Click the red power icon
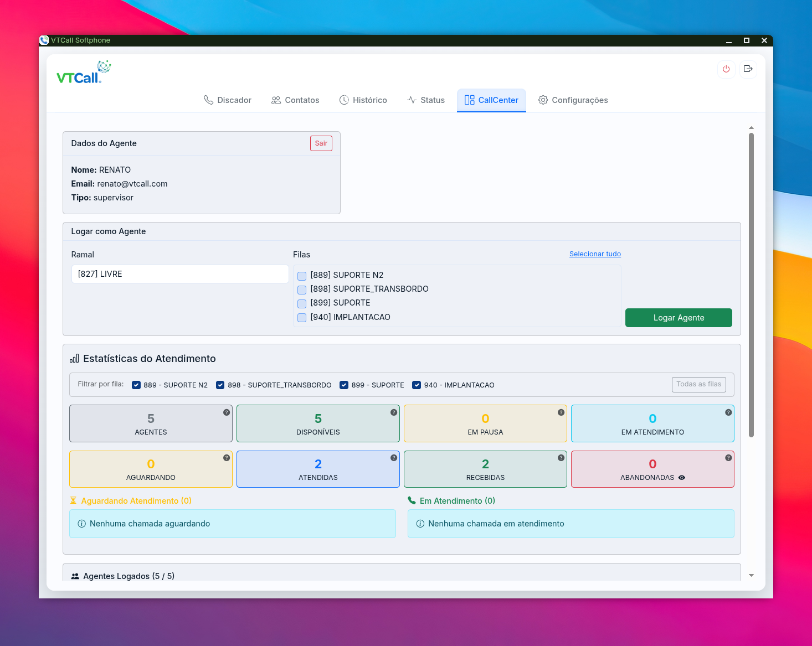This screenshot has width=812, height=646. (x=726, y=69)
